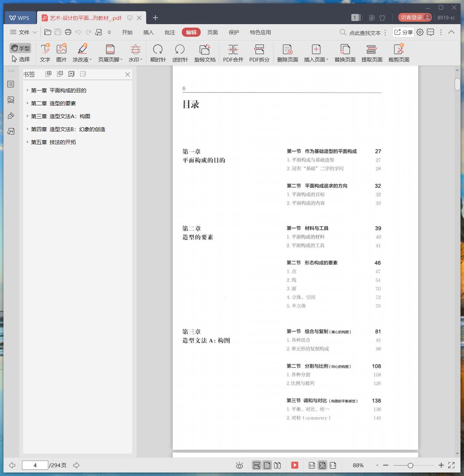This screenshot has height=476, width=464.
Task: Rotate page 逆时针 counterclockwise
Action: (x=180, y=53)
